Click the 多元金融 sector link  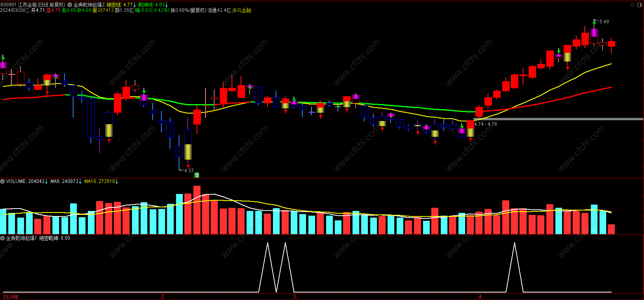[x=241, y=10]
